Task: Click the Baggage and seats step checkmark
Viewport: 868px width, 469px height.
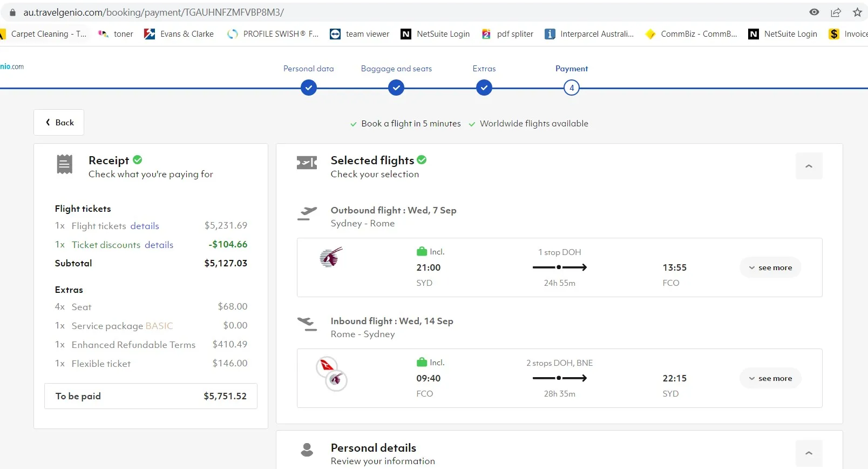Action: pyautogui.click(x=396, y=88)
